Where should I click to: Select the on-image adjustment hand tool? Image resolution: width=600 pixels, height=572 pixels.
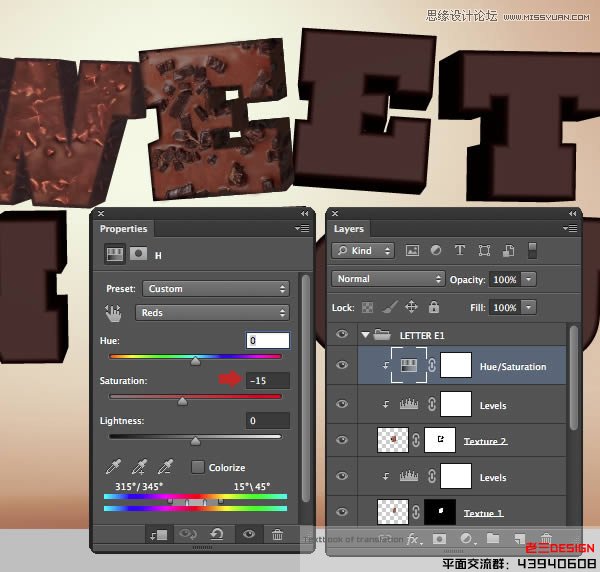[113, 313]
